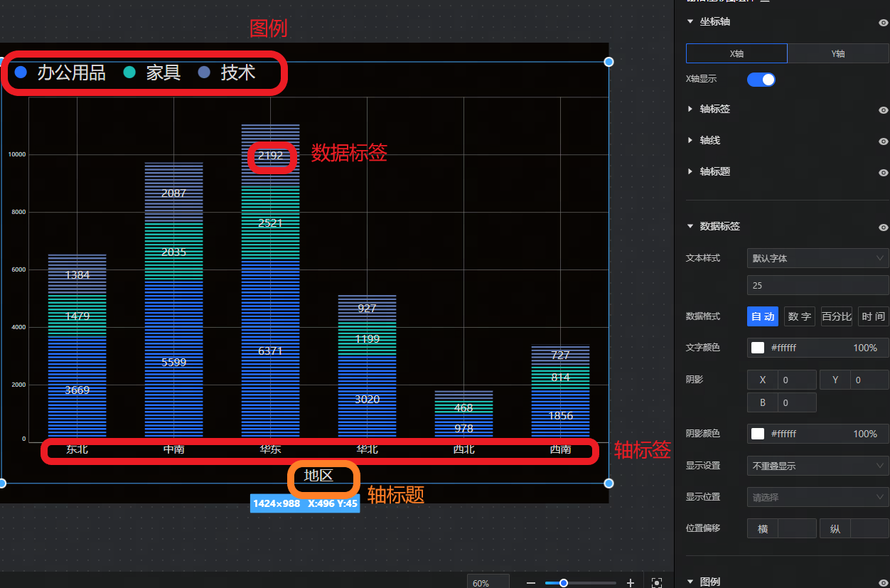890x588 pixels.
Task: Click the 轴标题 eye icon
Action: pyautogui.click(x=883, y=173)
